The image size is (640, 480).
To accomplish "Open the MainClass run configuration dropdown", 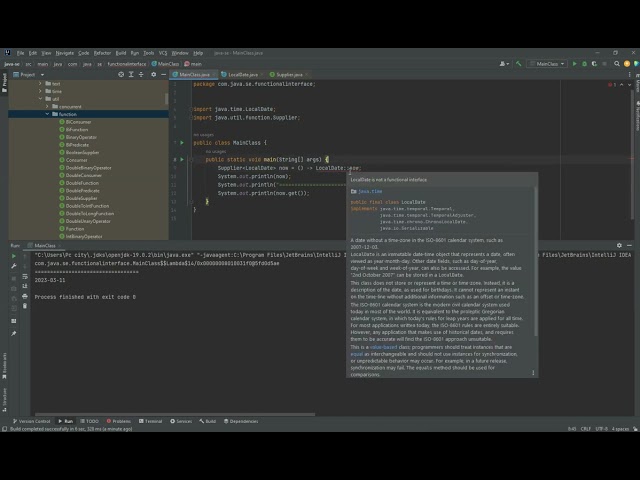I will click(x=547, y=64).
